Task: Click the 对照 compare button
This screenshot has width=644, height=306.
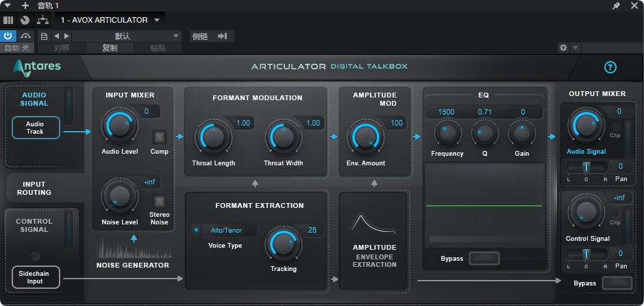Action: (x=62, y=48)
